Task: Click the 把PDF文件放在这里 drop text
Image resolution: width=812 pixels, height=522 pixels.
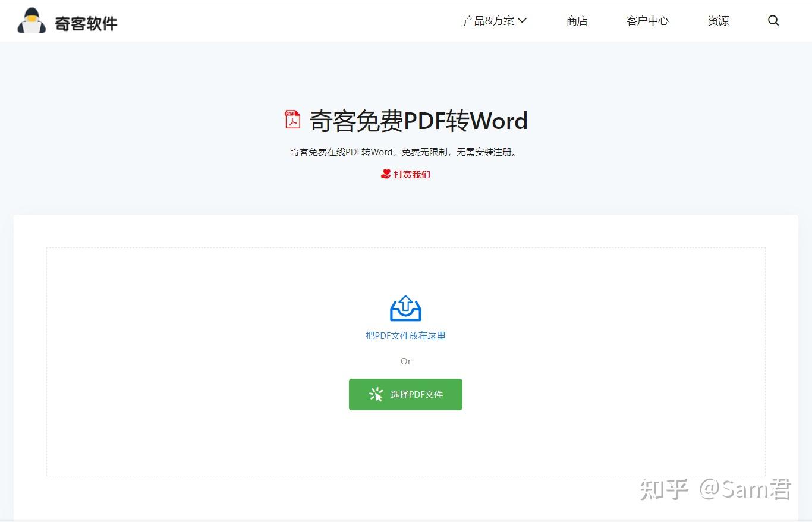Action: click(x=405, y=335)
